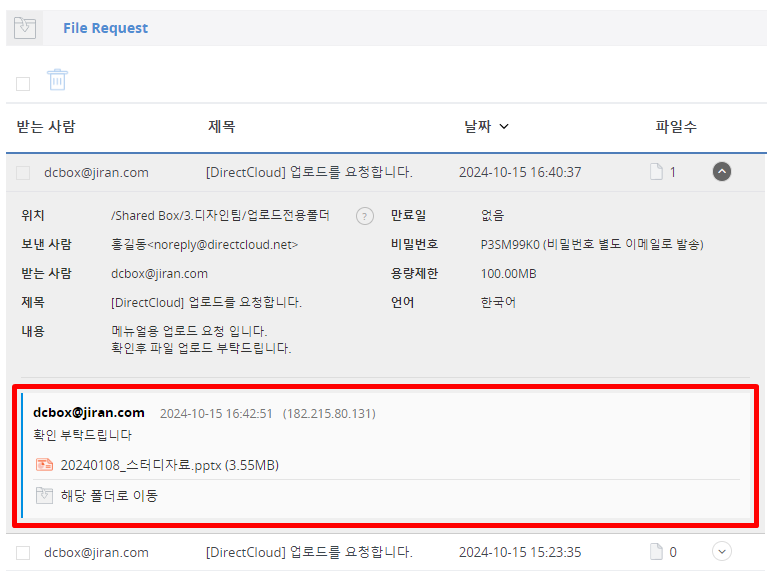This screenshot has width=767, height=573.
Task: Click 해당 폴더로 이동 link
Action: (x=109, y=495)
